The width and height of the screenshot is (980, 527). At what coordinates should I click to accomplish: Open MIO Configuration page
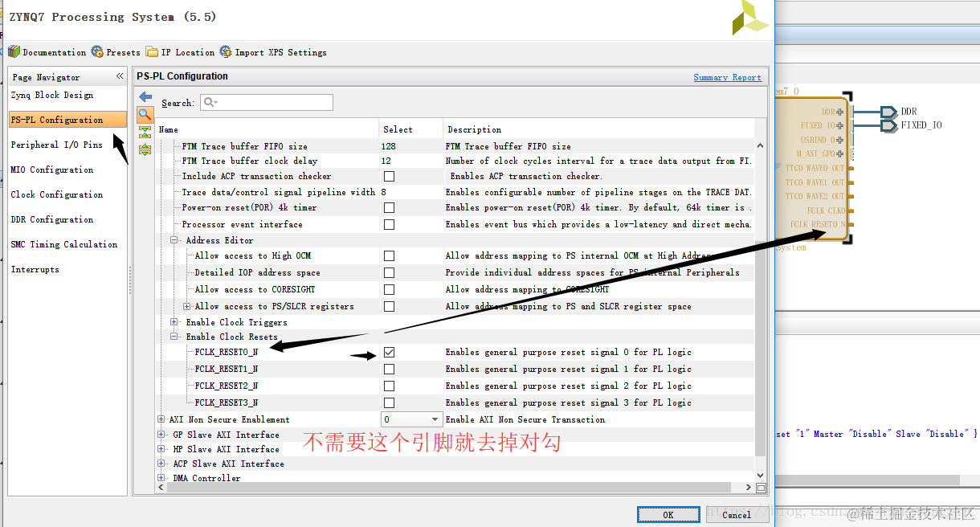point(52,170)
